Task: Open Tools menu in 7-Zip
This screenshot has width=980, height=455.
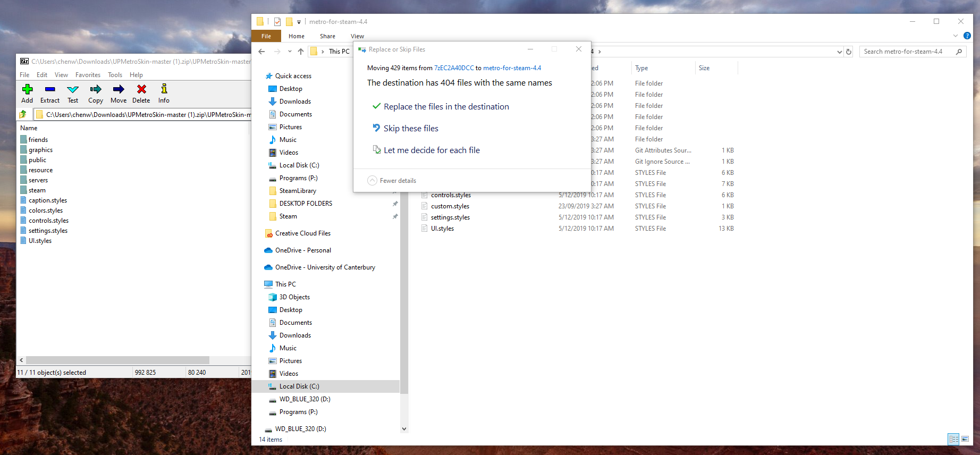Action: 115,75
